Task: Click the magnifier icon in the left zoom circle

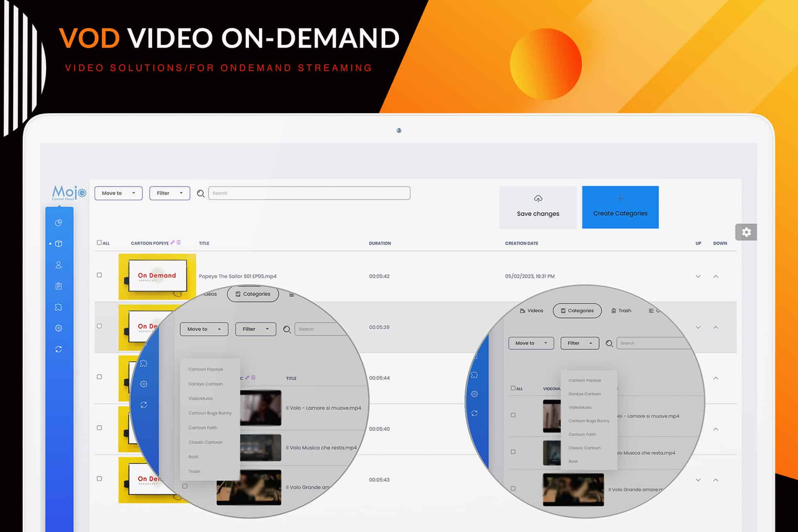Action: point(287,329)
